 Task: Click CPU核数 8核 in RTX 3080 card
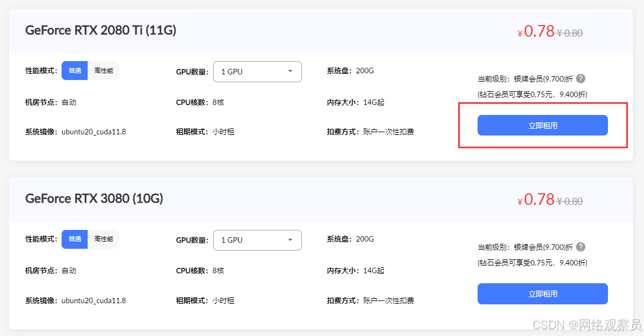coord(200,270)
